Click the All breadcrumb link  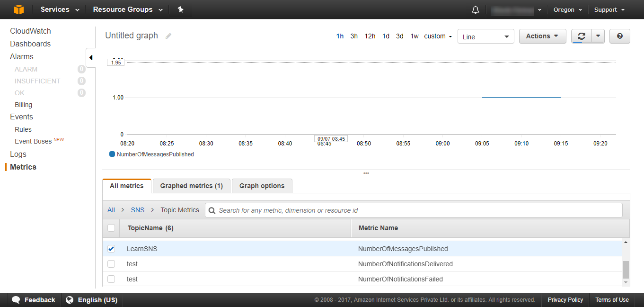[x=111, y=210]
